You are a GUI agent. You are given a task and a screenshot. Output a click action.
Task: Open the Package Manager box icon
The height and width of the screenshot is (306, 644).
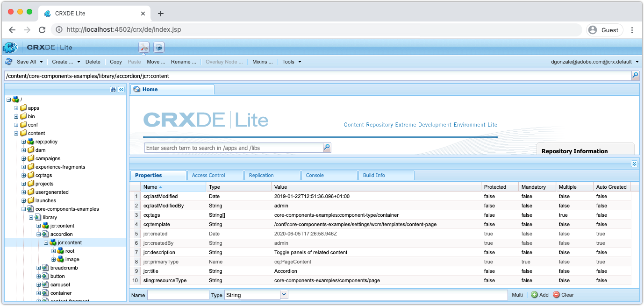point(159,47)
